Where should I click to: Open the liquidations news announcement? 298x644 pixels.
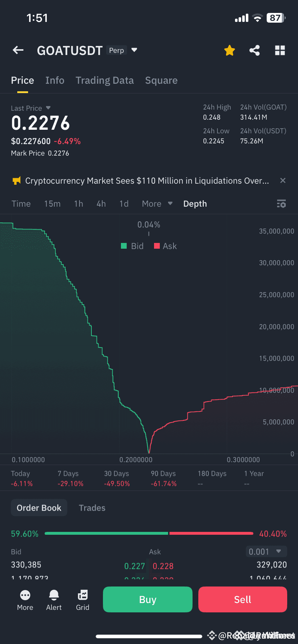tap(147, 181)
